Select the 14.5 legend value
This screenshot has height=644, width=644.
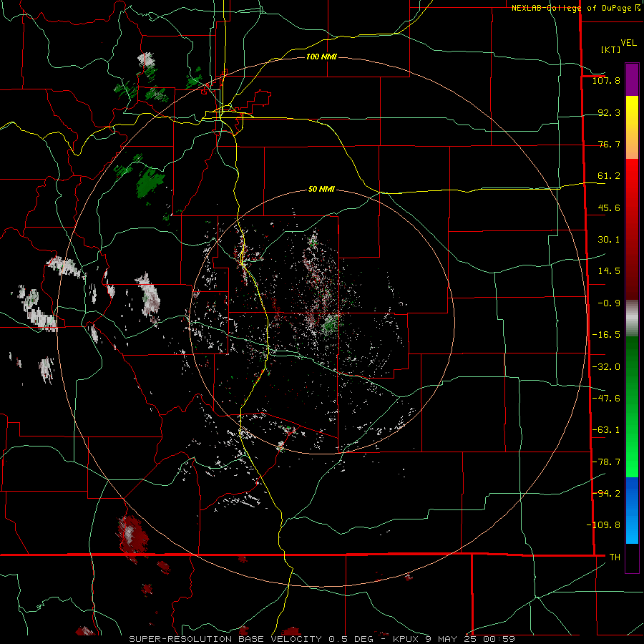point(609,271)
